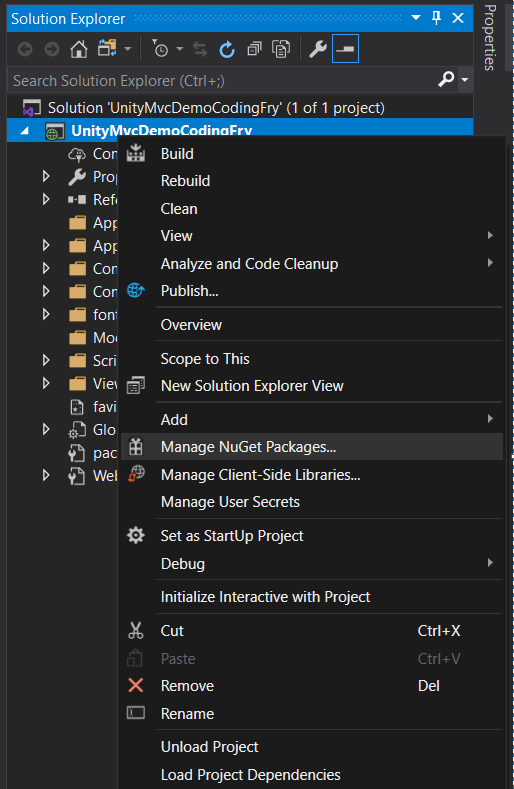This screenshot has height=789, width=514.
Task: Close the Solution Explorer panel
Action: [458, 18]
